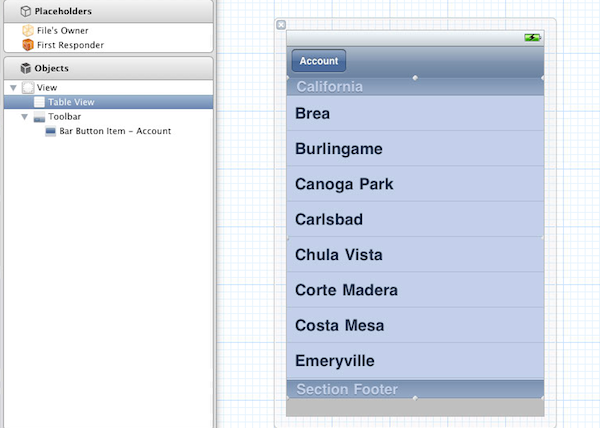600x428 pixels.
Task: Click the Brea table row
Action: click(x=415, y=113)
